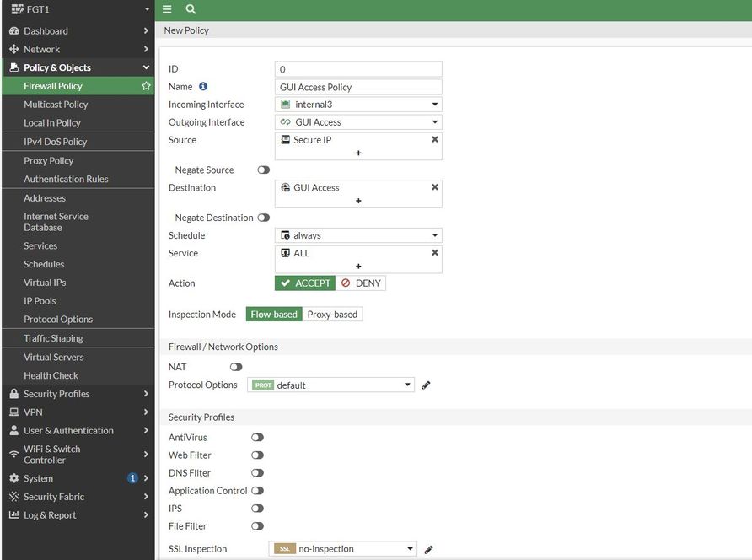Enable the File Filter security profile
752x560 pixels.
[x=257, y=526]
